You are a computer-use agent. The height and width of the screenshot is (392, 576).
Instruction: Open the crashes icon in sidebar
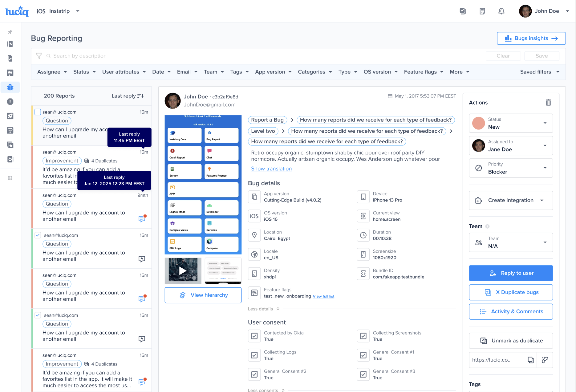point(10,102)
